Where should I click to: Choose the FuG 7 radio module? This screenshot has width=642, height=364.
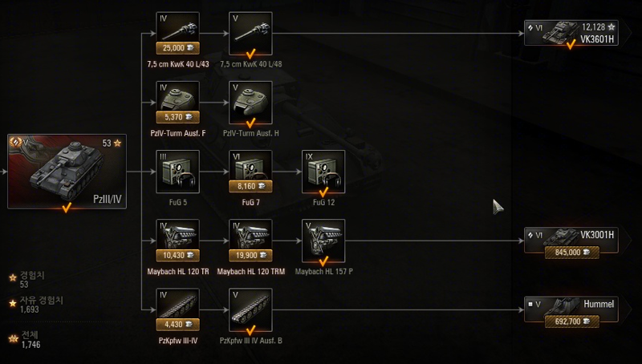250,172
